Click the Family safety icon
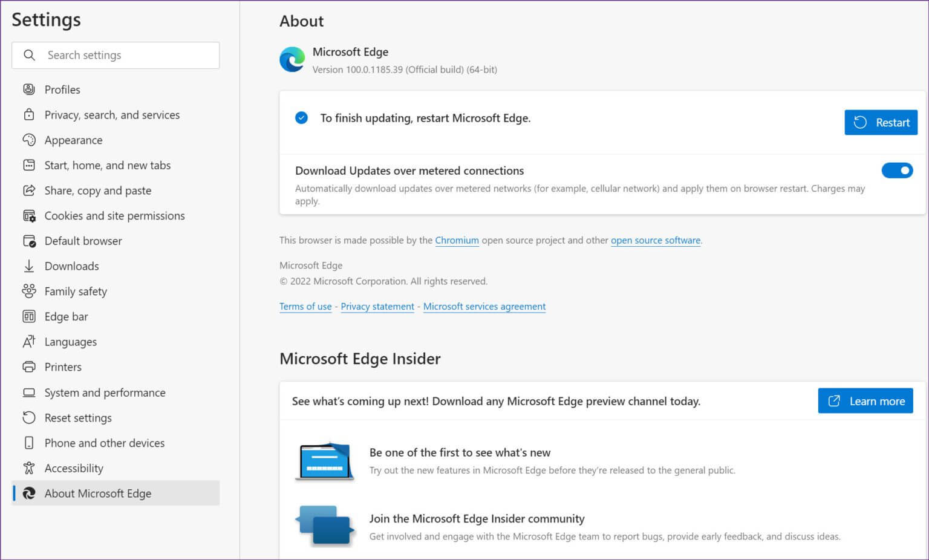 tap(28, 291)
